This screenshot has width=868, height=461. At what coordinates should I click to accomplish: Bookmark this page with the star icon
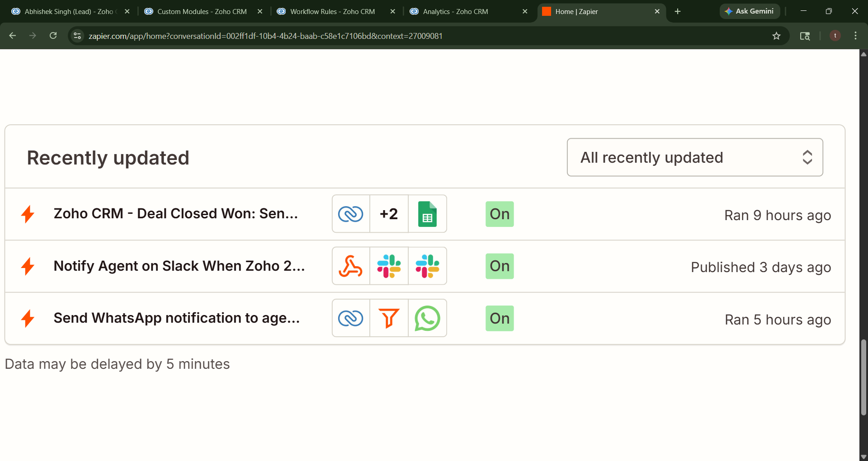click(x=776, y=36)
